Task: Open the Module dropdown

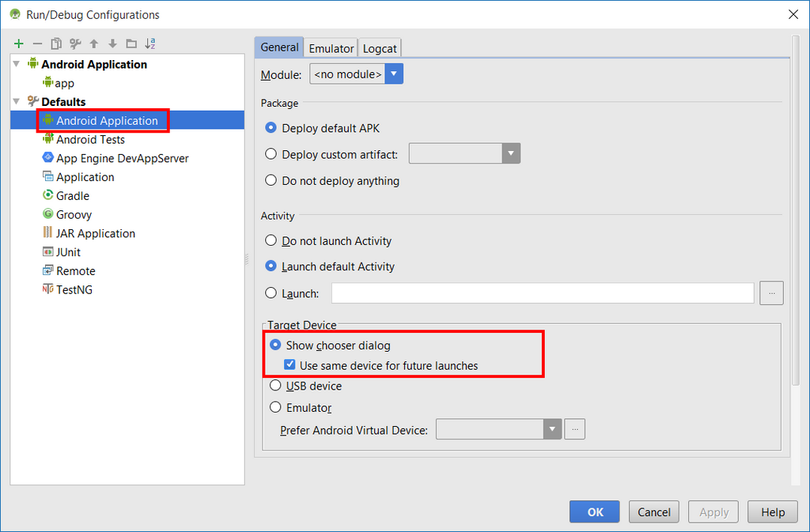Action: tap(357, 74)
